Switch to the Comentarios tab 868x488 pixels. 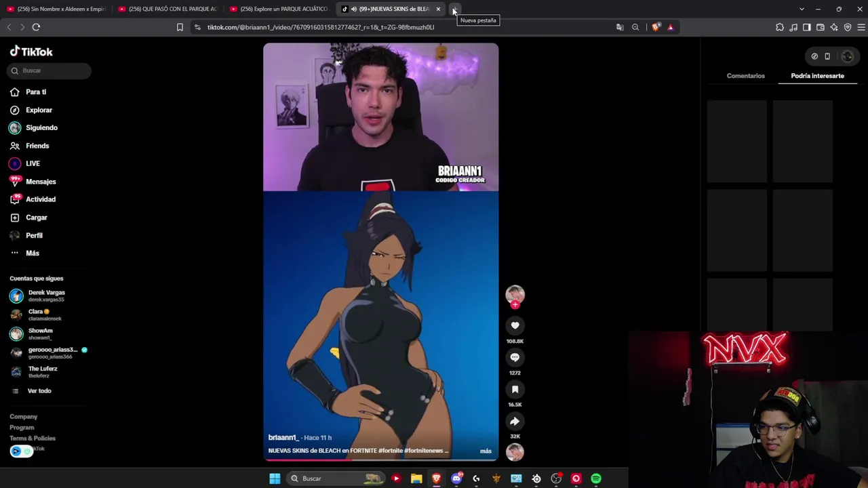(745, 76)
